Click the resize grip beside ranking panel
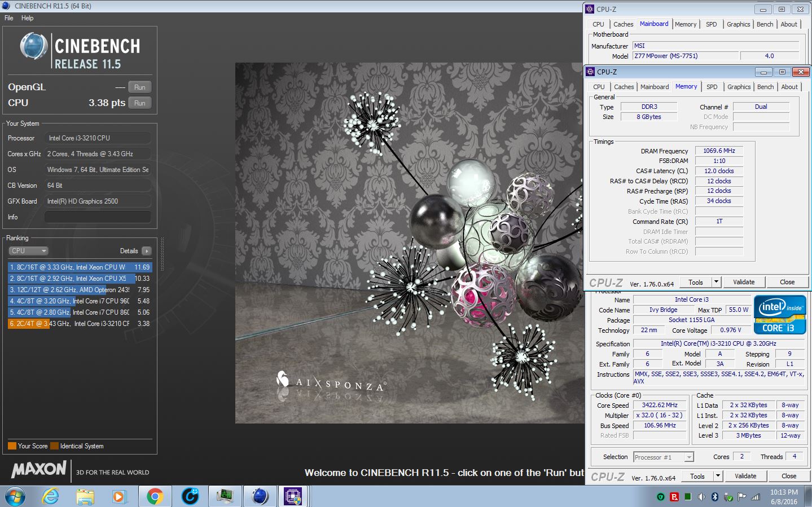The width and height of the screenshot is (812, 507). tap(163, 254)
